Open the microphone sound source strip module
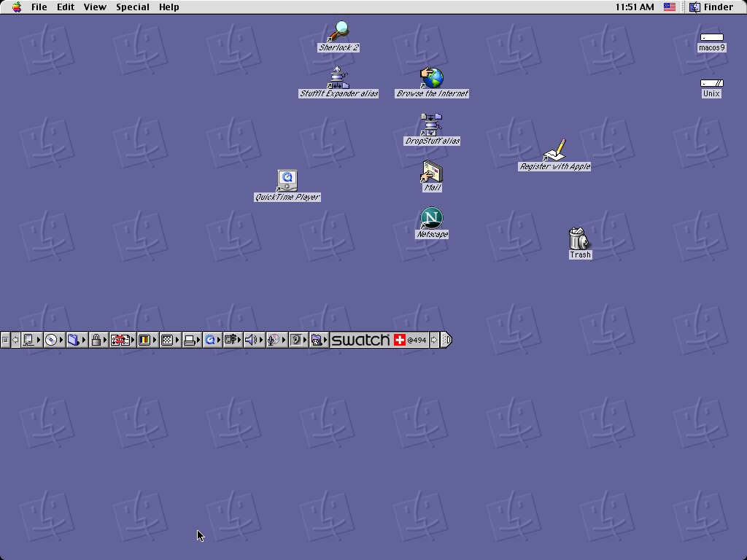Viewport: 747px width, 560px height. point(276,340)
